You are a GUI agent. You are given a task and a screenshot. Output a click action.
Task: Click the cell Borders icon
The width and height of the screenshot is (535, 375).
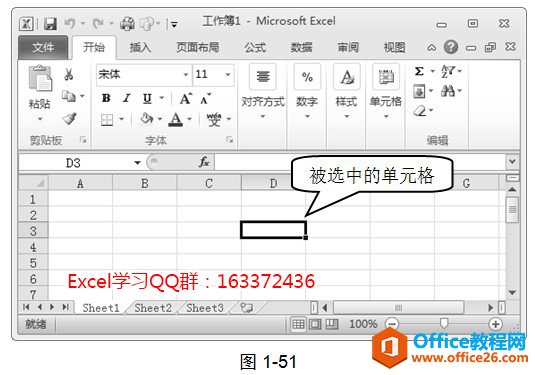click(107, 119)
